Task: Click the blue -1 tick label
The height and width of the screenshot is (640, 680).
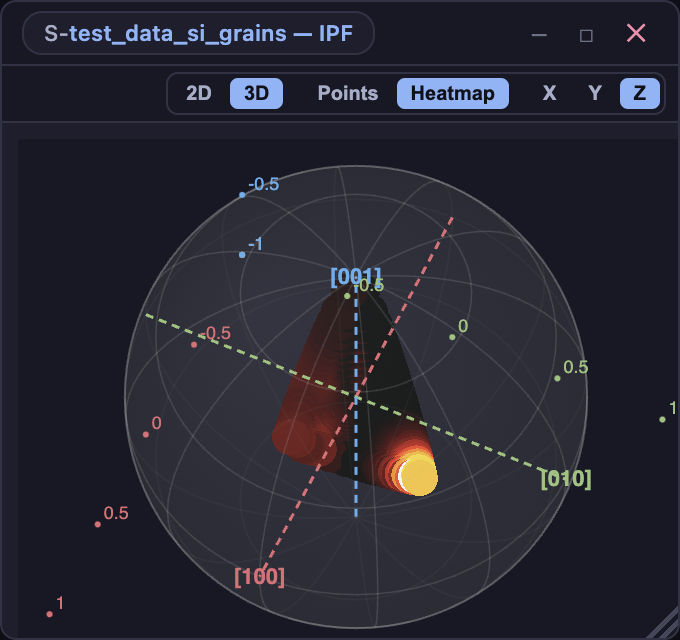Action: pos(255,244)
